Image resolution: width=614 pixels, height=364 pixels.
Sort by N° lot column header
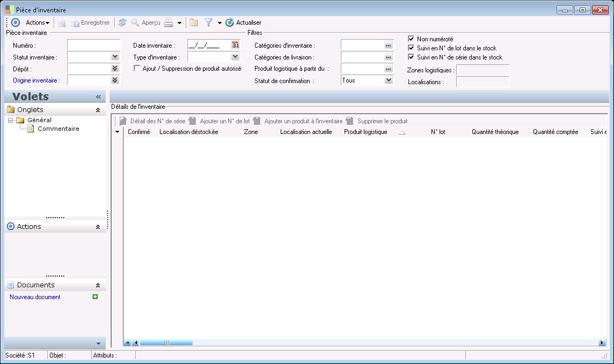pyautogui.click(x=438, y=132)
